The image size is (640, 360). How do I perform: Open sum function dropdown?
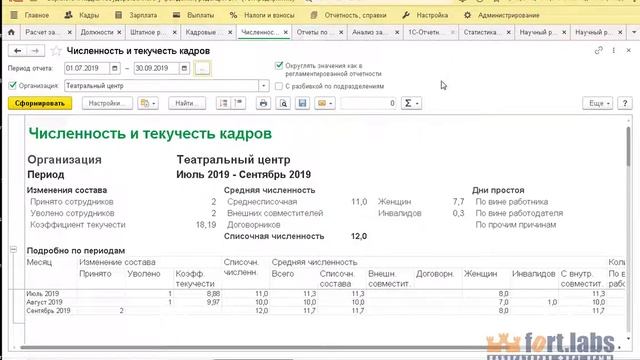click(411, 103)
